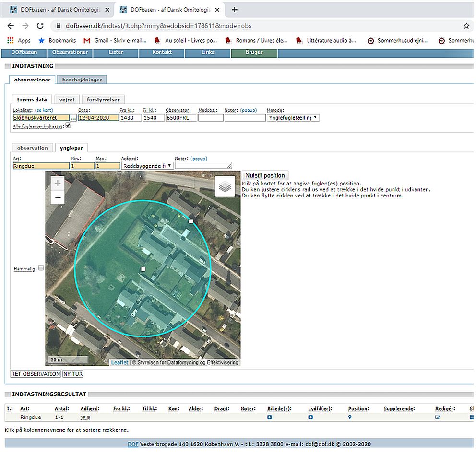Image resolution: width=476 pixels, height=452 pixels.
Task: Open Au soleil - Livres bookmark
Action: click(x=186, y=40)
